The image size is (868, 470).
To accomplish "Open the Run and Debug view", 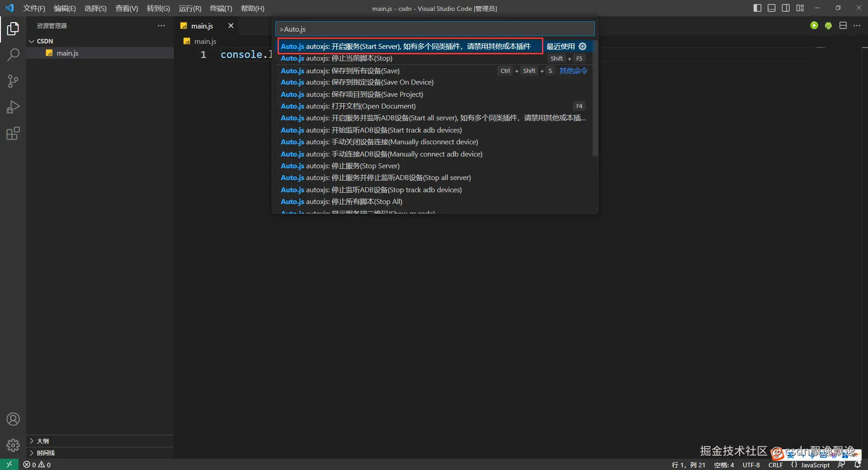I will click(13, 107).
